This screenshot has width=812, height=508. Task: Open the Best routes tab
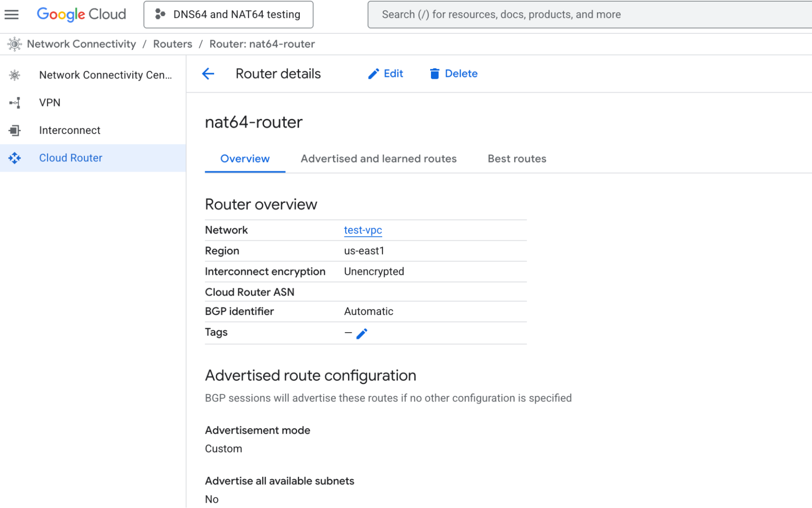tap(517, 159)
